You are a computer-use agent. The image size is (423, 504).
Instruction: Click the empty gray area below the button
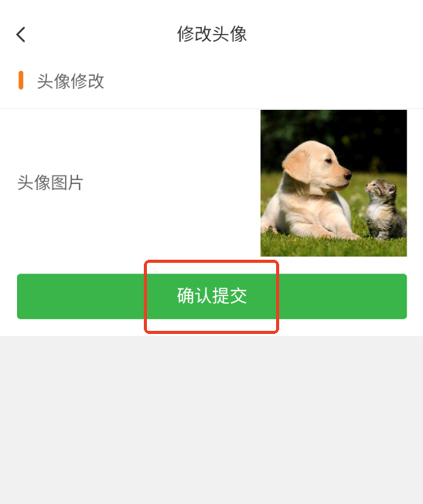coord(211,420)
